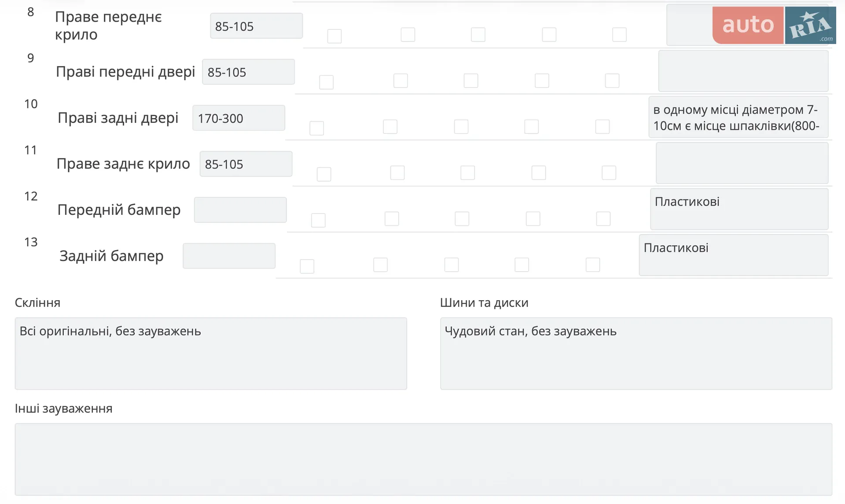The height and width of the screenshot is (504, 845).
Task: Check the third checkbox for Праві задні двері
Action: [461, 127]
